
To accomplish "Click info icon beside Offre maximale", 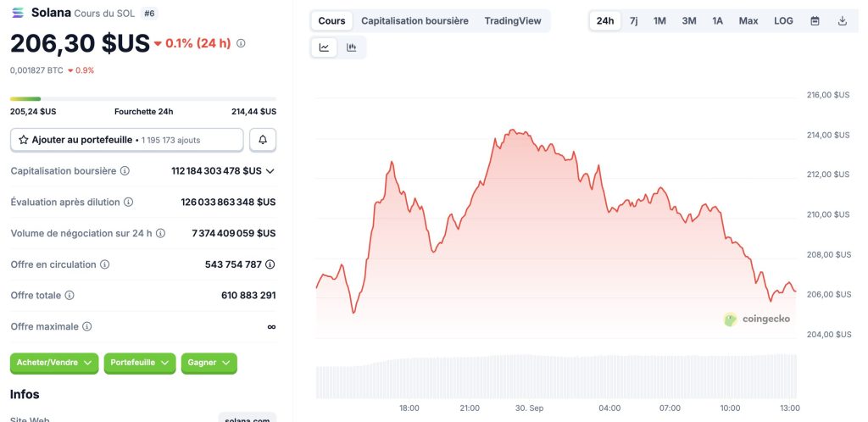I will pos(87,326).
